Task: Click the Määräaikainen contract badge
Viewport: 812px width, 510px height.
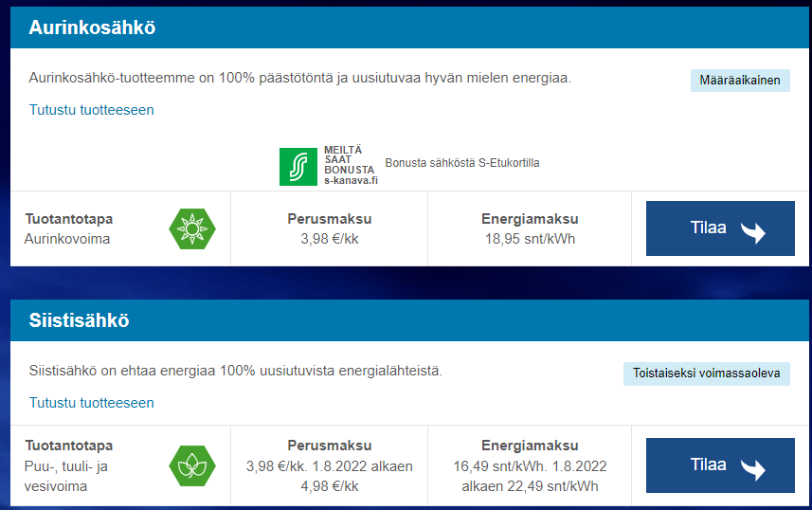Action: [x=739, y=81]
